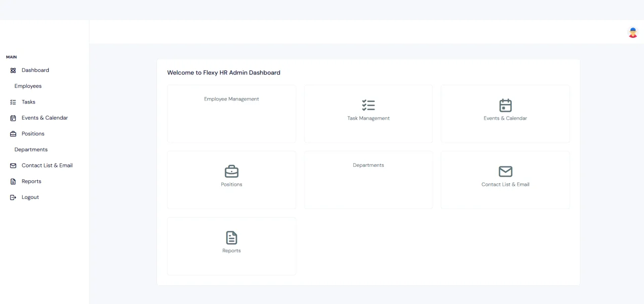The width and height of the screenshot is (644, 304).
Task: Open the Task Management card label
Action: 368,119
